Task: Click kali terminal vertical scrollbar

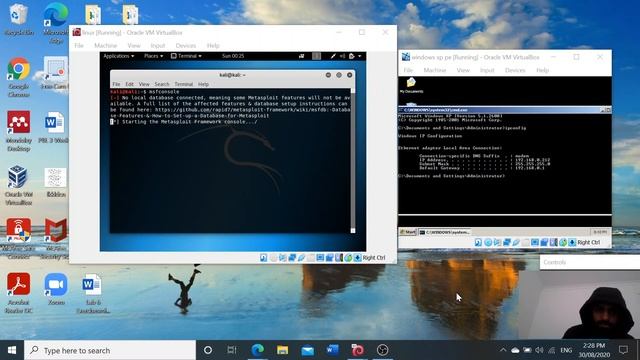Action: coord(353,161)
